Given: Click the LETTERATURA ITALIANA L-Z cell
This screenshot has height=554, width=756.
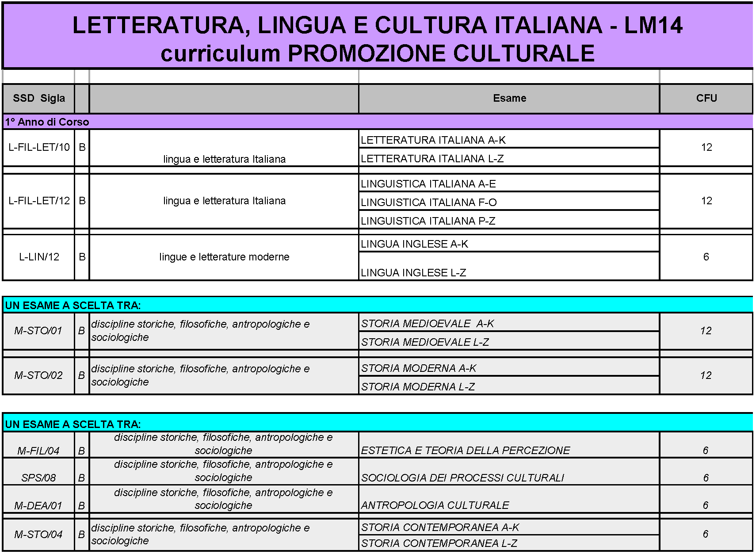Looking at the screenshot, I should pyautogui.click(x=432, y=159).
